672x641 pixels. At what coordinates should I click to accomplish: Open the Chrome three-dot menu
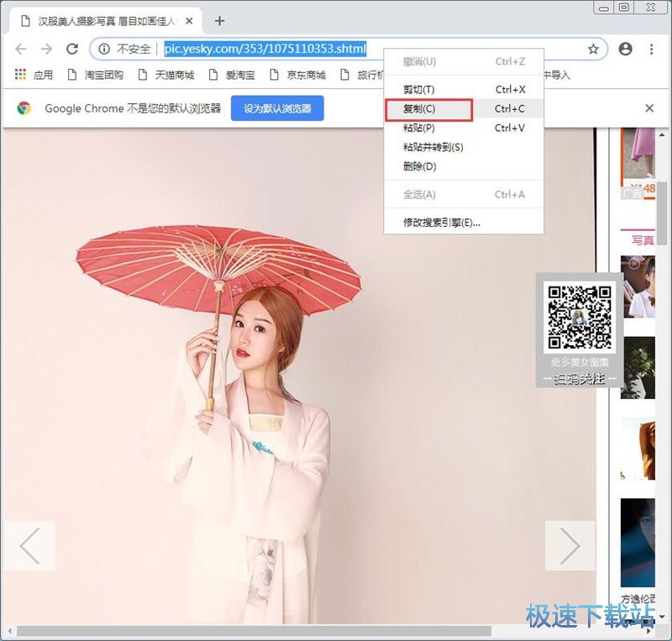coord(652,50)
